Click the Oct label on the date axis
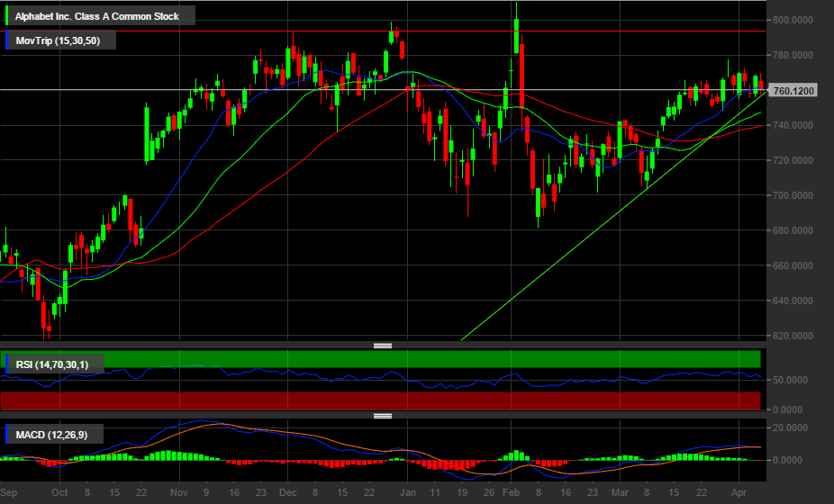 (x=59, y=492)
